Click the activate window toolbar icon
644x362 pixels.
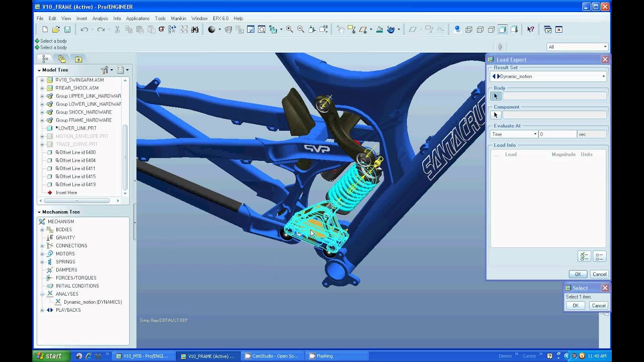pos(547,30)
